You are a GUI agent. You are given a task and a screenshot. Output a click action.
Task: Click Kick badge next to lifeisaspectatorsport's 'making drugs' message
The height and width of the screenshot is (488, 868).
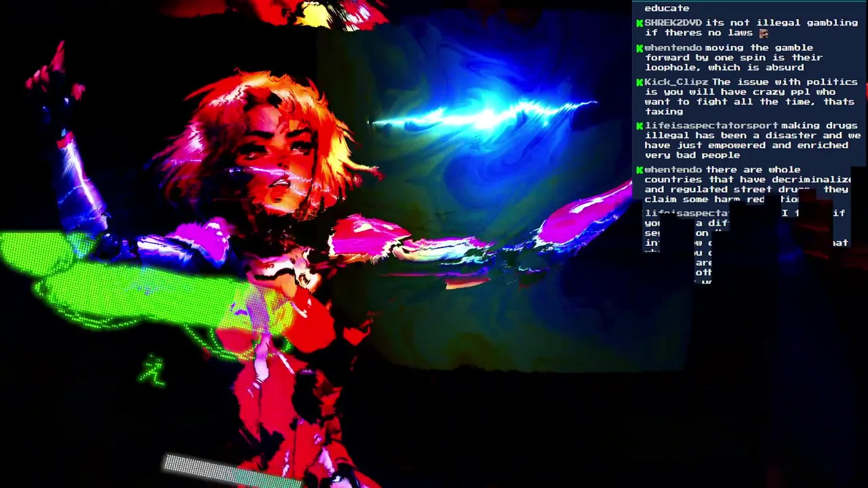[639, 127]
